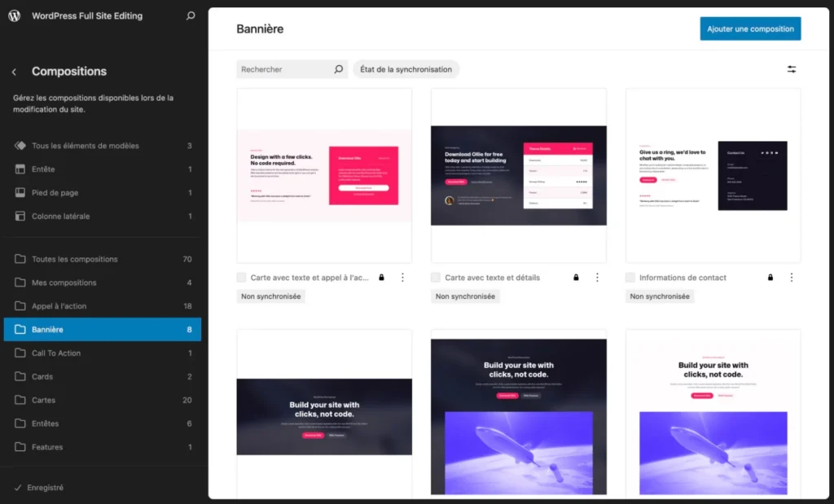The image size is (834, 504).
Task: Click the Carte avec texte et appel title
Action: [309, 278]
